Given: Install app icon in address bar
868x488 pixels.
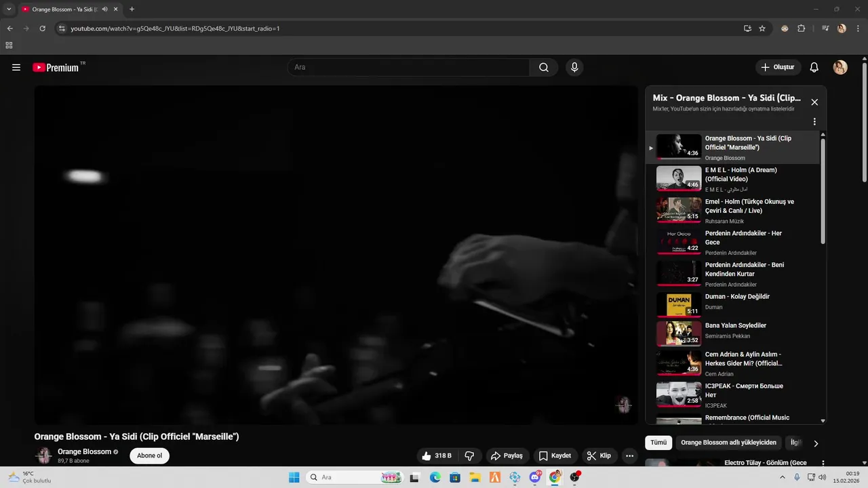Looking at the screenshot, I should pos(747,28).
